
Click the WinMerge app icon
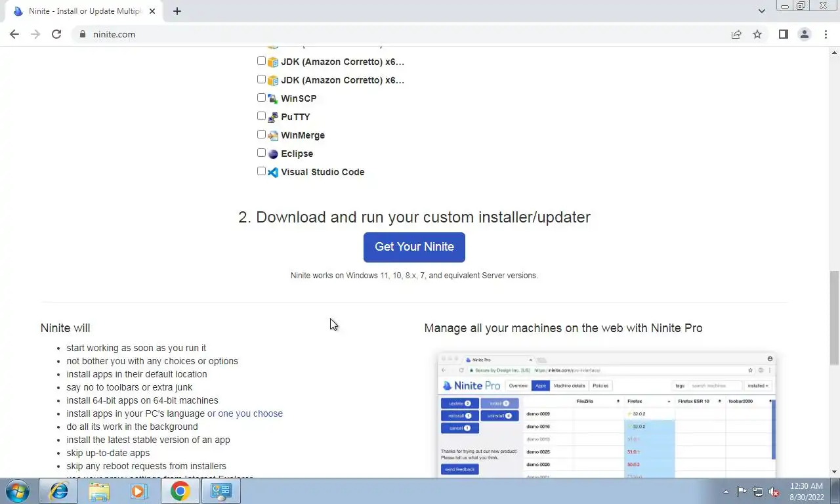(273, 135)
